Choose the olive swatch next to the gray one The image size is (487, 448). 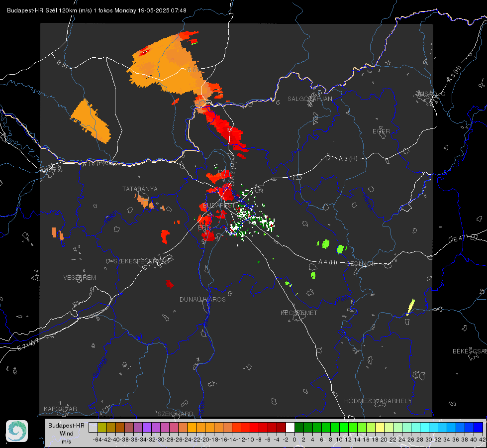pyautogui.click(x=102, y=427)
